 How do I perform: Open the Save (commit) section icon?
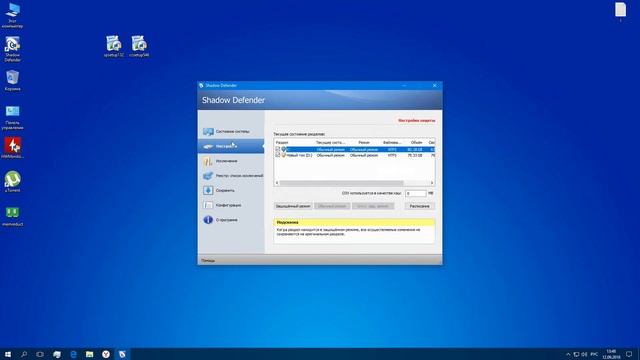click(208, 190)
